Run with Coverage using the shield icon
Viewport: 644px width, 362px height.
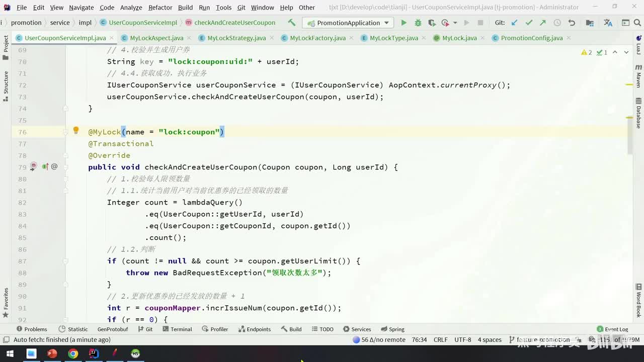(432, 23)
